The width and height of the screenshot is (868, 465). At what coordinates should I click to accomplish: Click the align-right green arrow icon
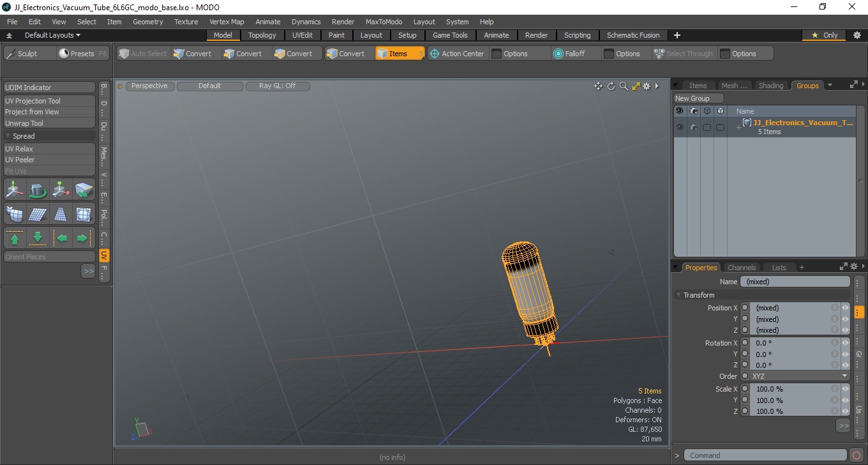(84, 238)
